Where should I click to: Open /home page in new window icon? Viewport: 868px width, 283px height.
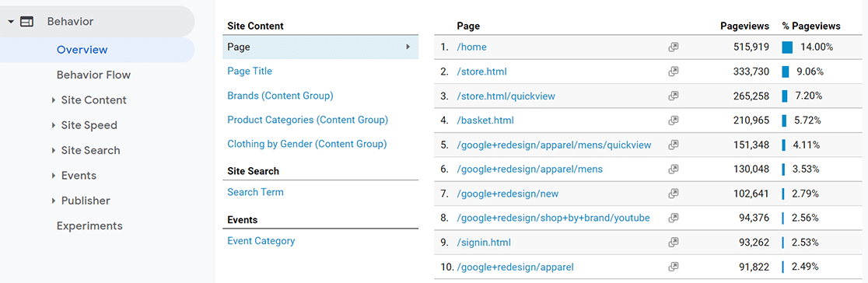point(673,47)
